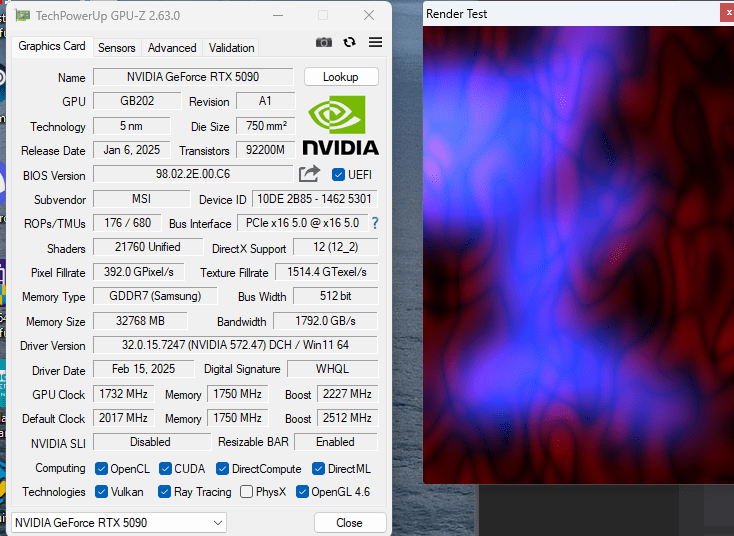734x536 pixels.
Task: Toggle the Vulkan checkbox
Action: tap(101, 492)
